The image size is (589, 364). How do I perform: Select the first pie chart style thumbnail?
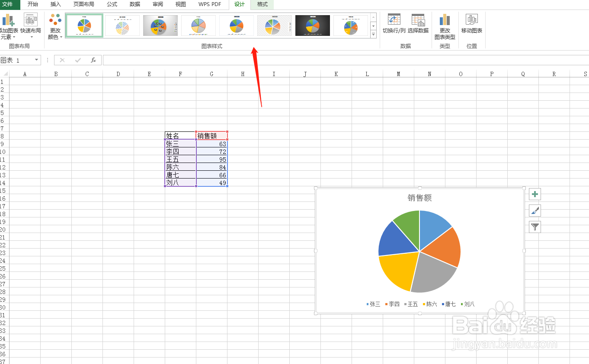click(x=84, y=26)
